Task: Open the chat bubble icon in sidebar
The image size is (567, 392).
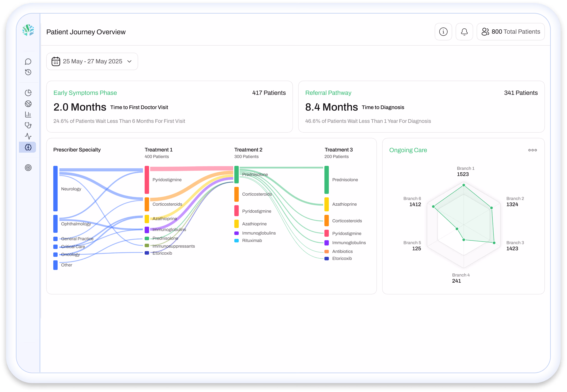Action: 28,61
